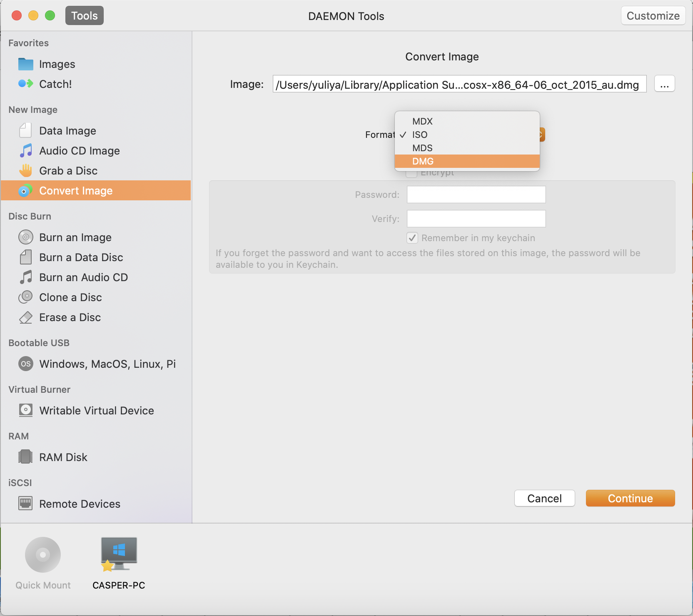Click the Remote Devices iSCSI icon
The width and height of the screenshot is (693, 616).
(x=25, y=504)
